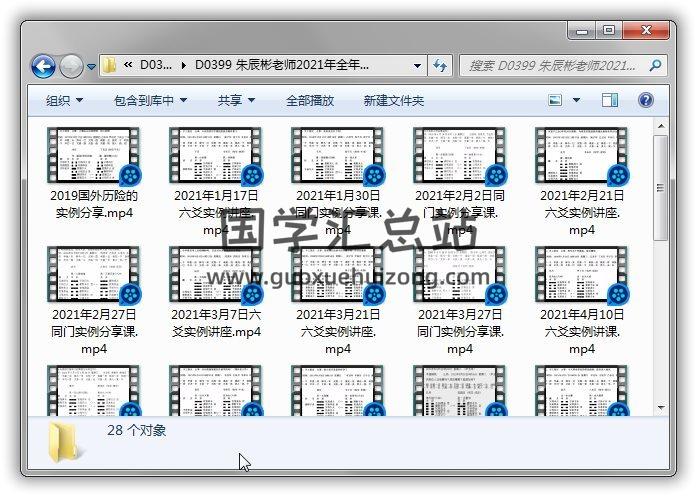697x497 pixels.
Task: Click file name text 2021年4月10日六爻实例讲课.mp4
Action: coord(582,332)
